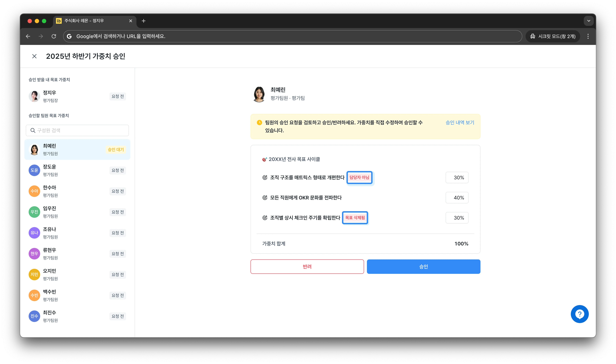Click the 목표 삭제됨 red tag
The width and height of the screenshot is (616, 364).
tap(355, 218)
